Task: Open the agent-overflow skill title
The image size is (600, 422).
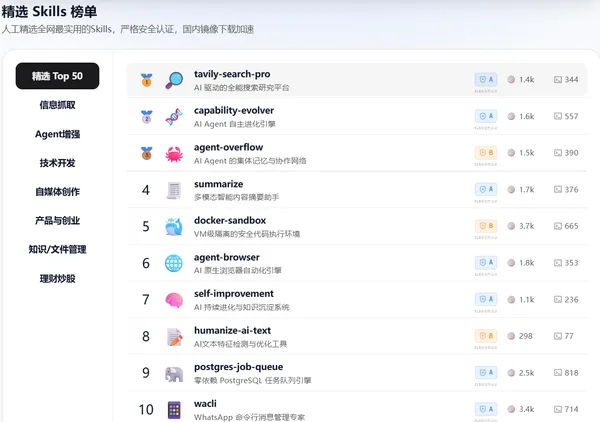Action: click(x=228, y=147)
